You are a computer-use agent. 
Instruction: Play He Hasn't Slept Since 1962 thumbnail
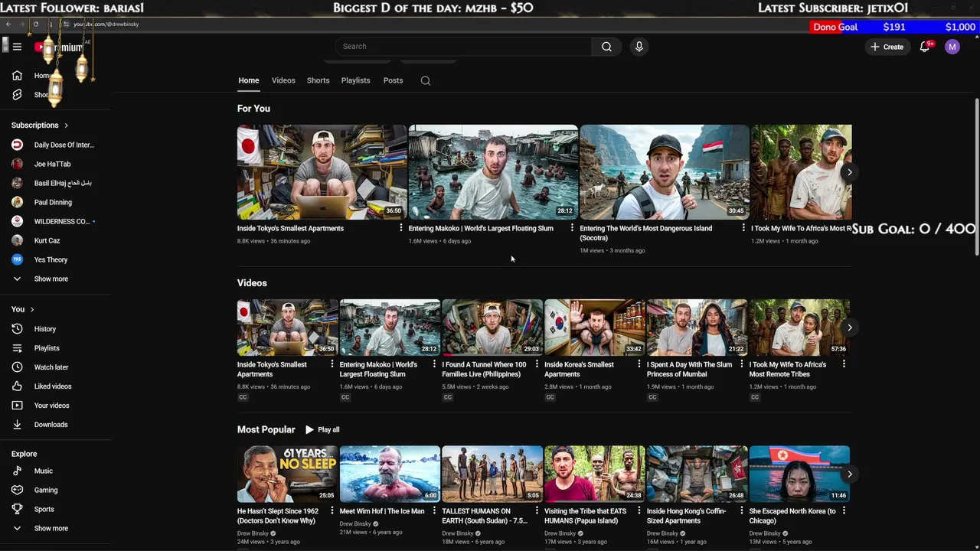coord(287,474)
